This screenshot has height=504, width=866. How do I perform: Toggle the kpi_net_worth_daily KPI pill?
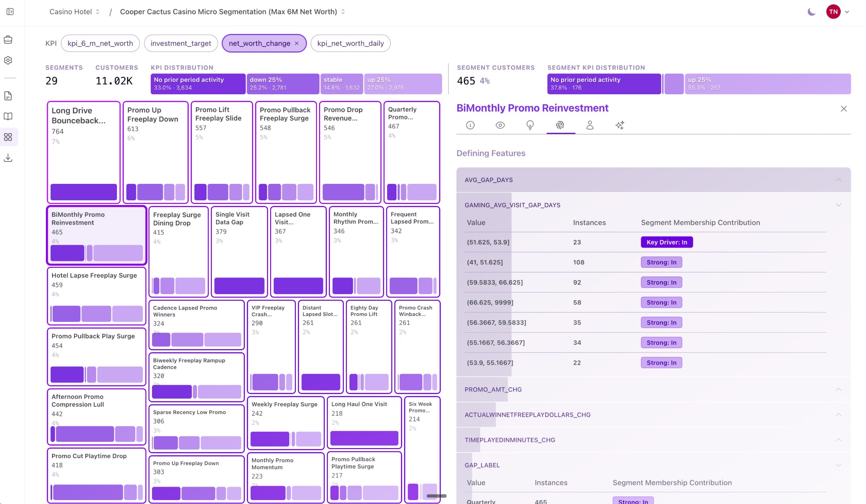(x=350, y=43)
